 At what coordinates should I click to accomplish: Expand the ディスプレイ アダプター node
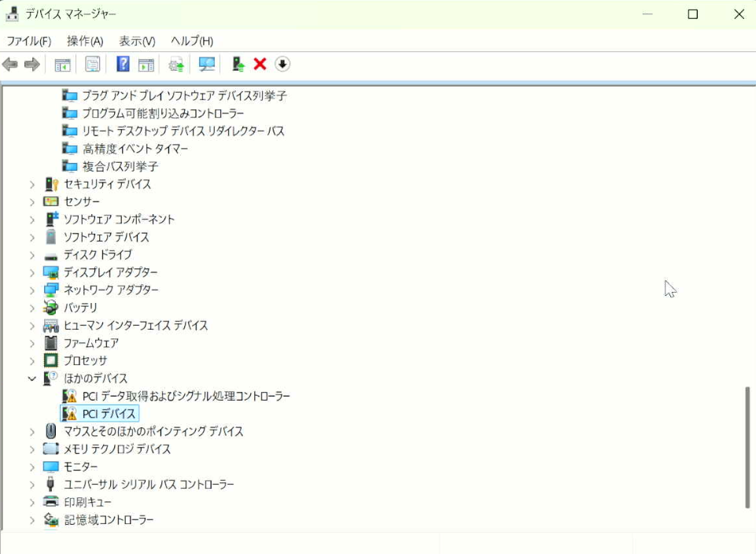tap(31, 273)
